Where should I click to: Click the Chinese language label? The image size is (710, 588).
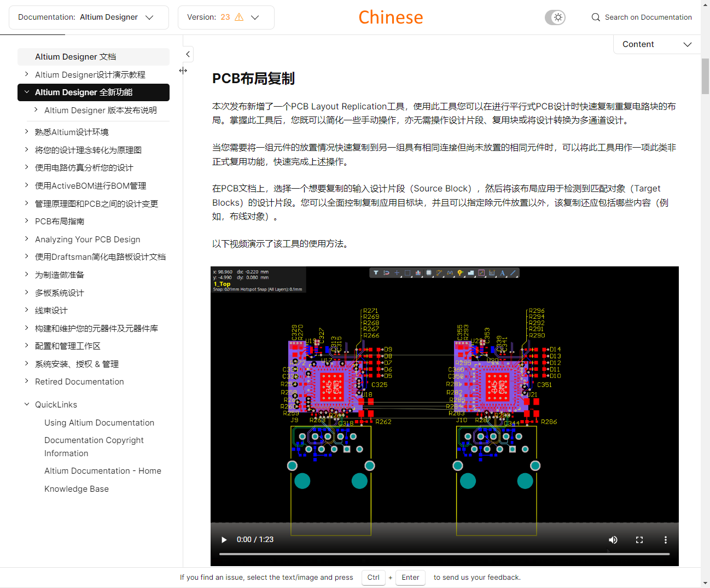coord(391,18)
